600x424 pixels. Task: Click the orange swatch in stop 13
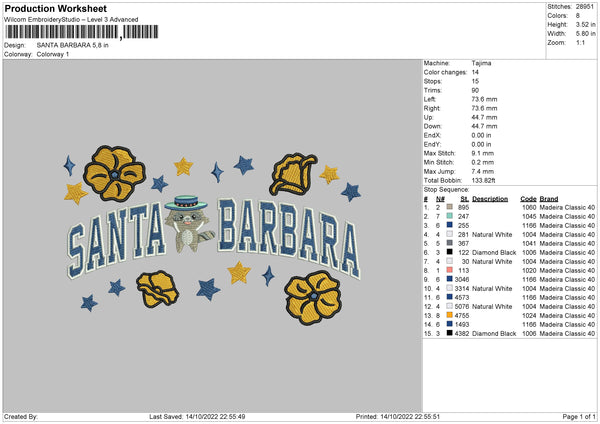point(450,315)
